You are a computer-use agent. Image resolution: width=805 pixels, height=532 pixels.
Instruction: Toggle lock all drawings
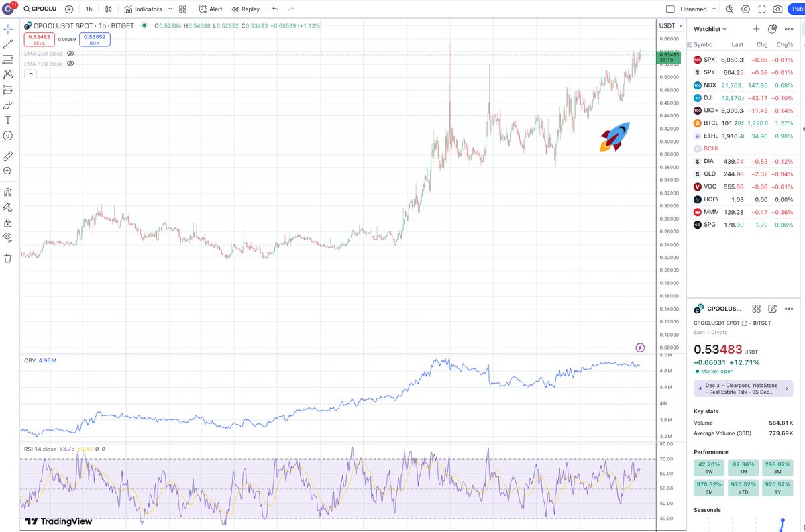(x=8, y=222)
